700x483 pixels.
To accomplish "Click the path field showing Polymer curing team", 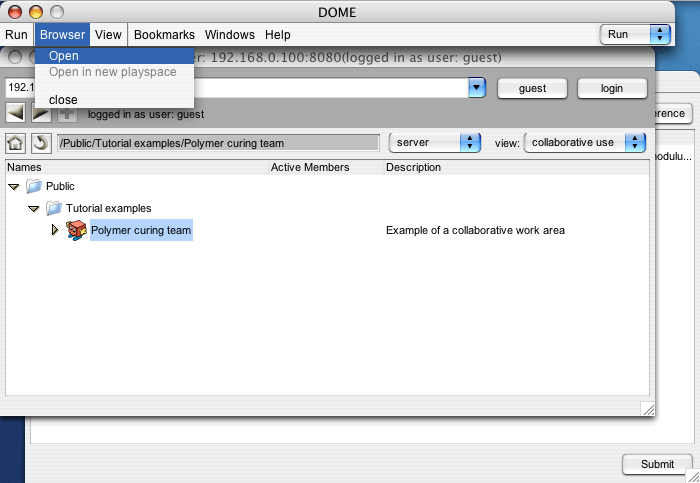I will [x=218, y=143].
